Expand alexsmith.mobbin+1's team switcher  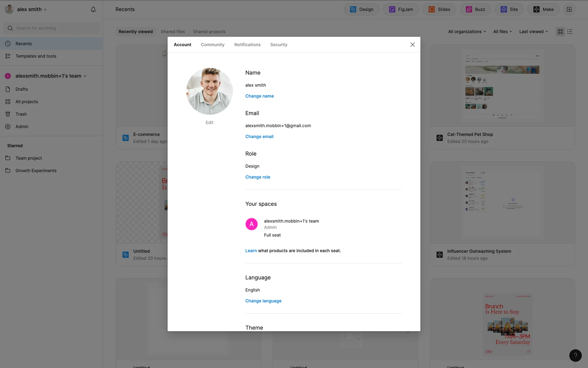point(51,76)
